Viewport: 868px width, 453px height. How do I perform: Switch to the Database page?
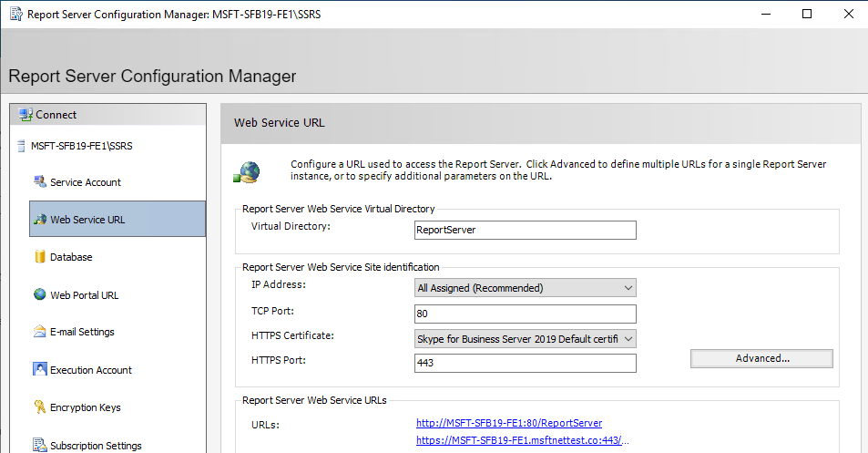(71, 257)
